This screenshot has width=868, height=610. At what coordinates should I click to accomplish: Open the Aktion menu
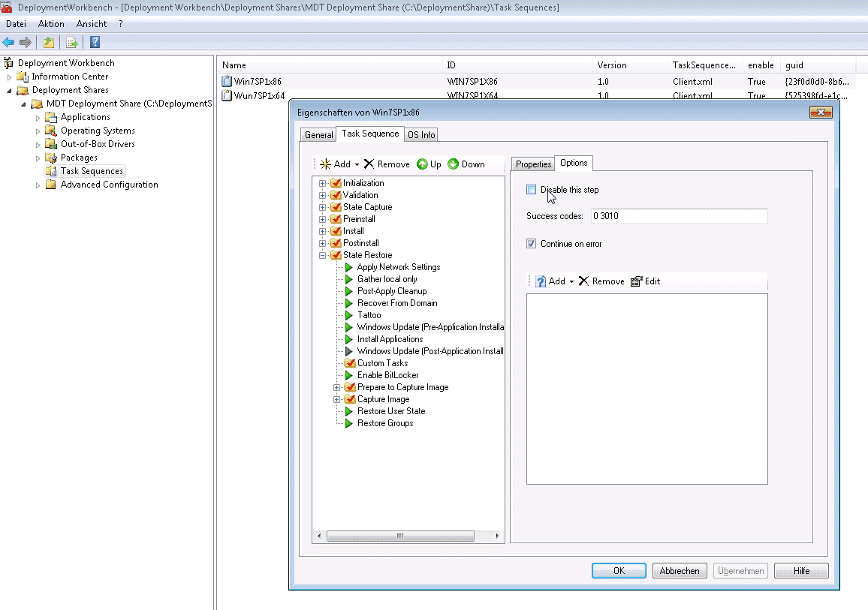click(51, 24)
